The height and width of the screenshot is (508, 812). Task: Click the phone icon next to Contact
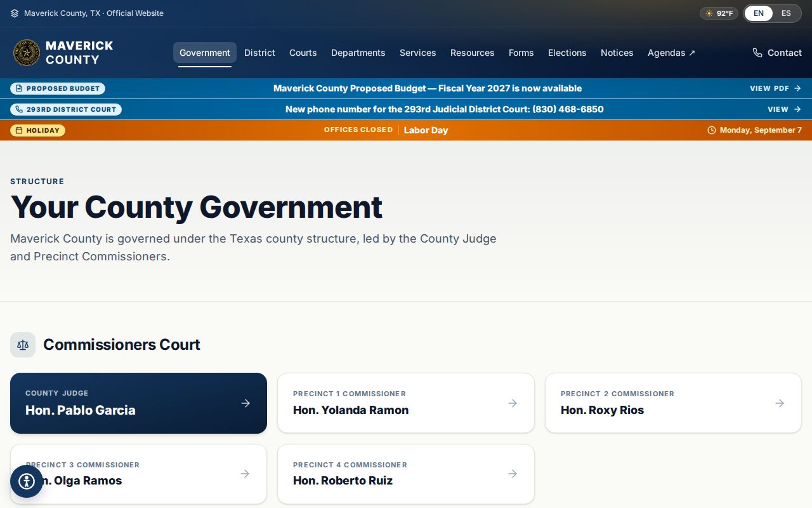[x=757, y=53]
